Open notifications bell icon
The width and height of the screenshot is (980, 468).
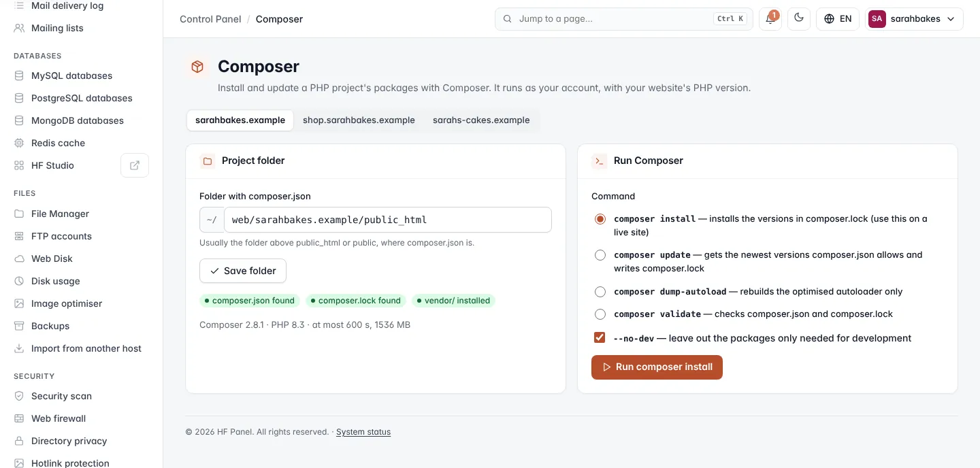(x=770, y=19)
